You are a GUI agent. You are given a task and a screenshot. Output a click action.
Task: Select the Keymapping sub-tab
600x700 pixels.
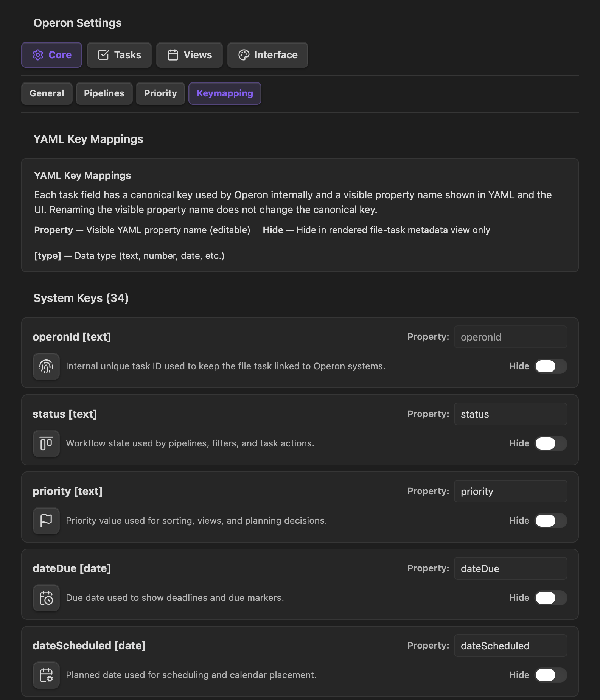point(225,93)
